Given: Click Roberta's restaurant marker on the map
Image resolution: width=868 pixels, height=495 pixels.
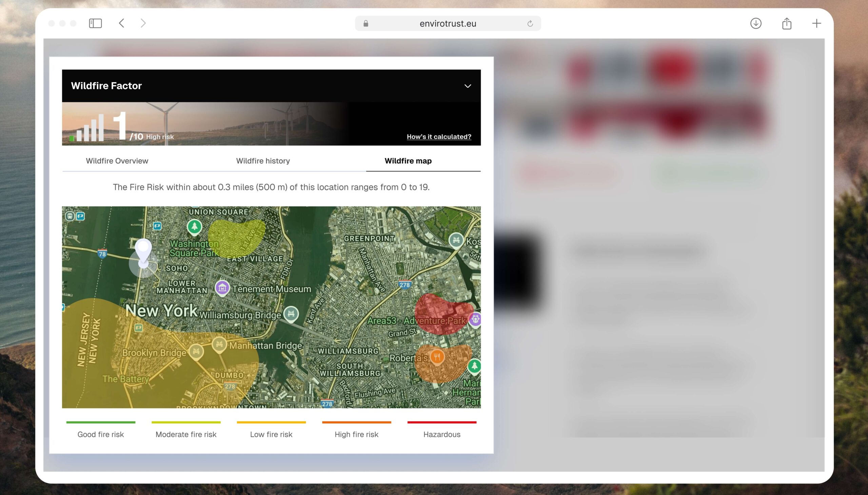Looking at the screenshot, I should 437,357.
